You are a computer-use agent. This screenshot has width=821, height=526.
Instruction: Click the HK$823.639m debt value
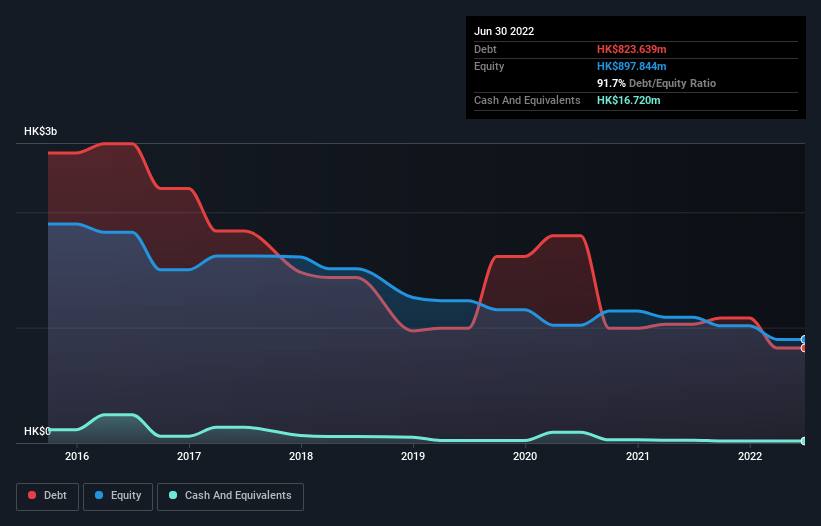click(x=631, y=49)
